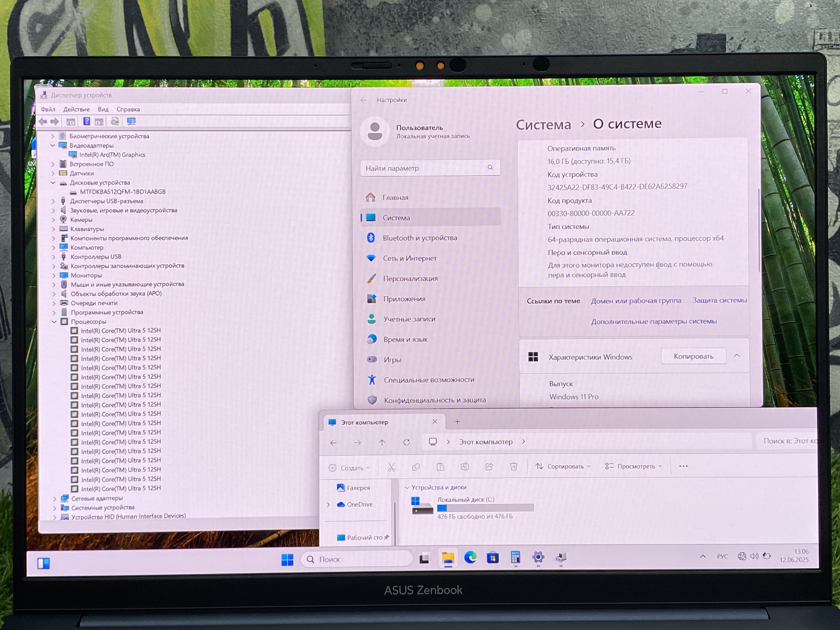Open Дополнительные параметры системы link
Screen dimensions: 840x630
[x=654, y=322]
